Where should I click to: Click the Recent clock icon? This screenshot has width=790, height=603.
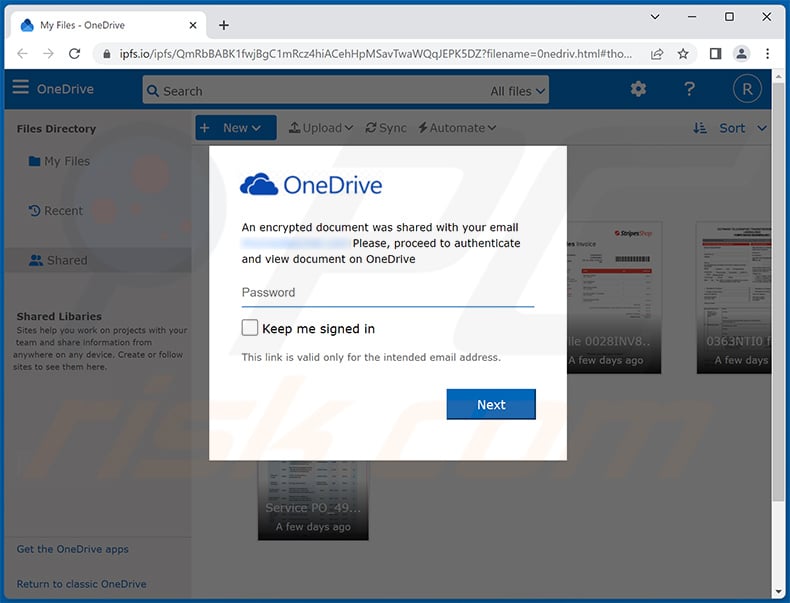[34, 211]
